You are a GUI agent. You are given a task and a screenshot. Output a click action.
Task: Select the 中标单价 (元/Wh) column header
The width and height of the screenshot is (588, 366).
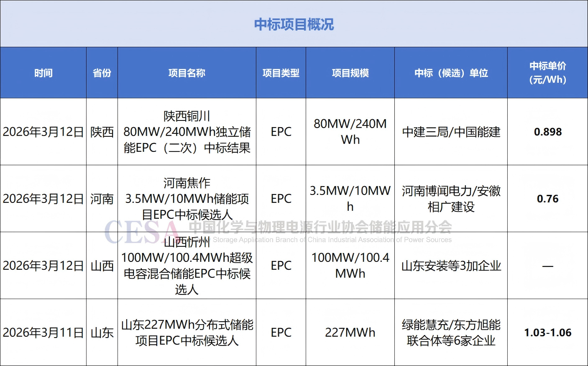[x=547, y=73]
